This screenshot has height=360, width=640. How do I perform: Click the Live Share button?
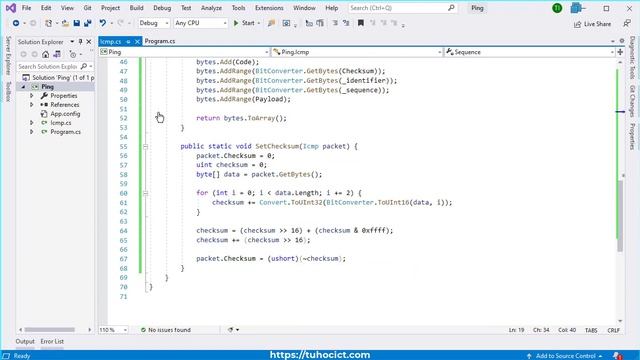(x=592, y=24)
